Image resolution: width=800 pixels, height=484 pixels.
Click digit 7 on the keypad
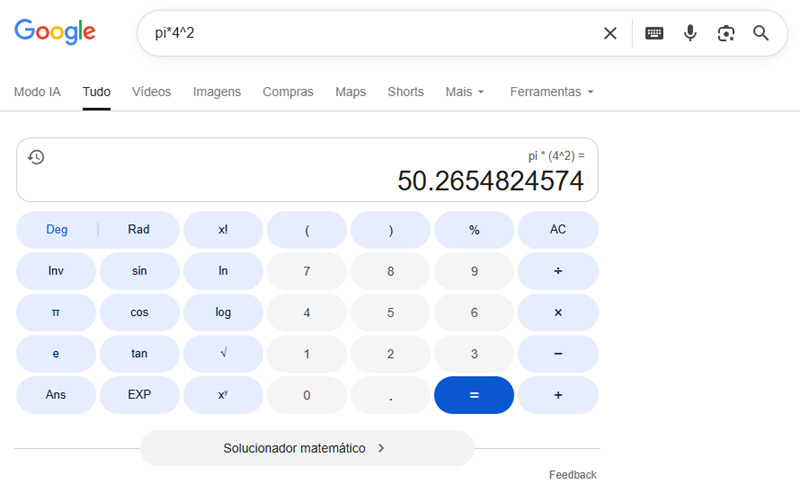(307, 271)
